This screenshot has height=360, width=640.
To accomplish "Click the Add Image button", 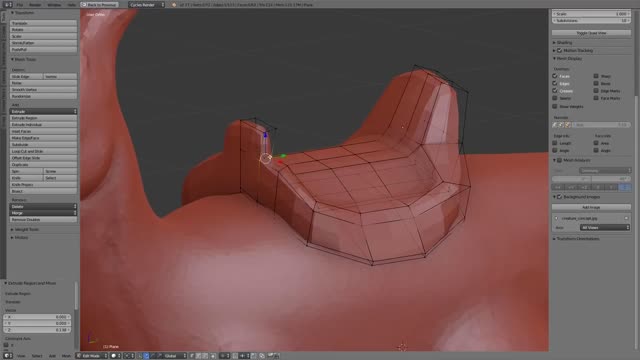I will (591, 207).
